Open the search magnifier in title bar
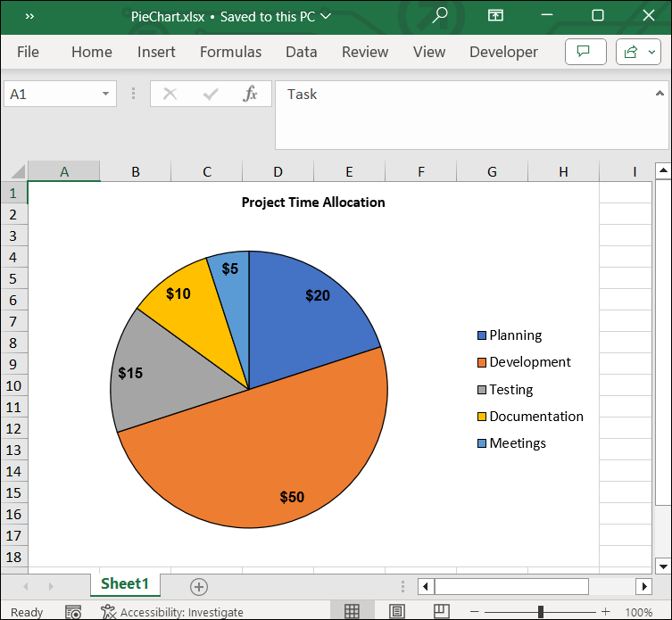The height and width of the screenshot is (620, 672). pyautogui.click(x=439, y=15)
